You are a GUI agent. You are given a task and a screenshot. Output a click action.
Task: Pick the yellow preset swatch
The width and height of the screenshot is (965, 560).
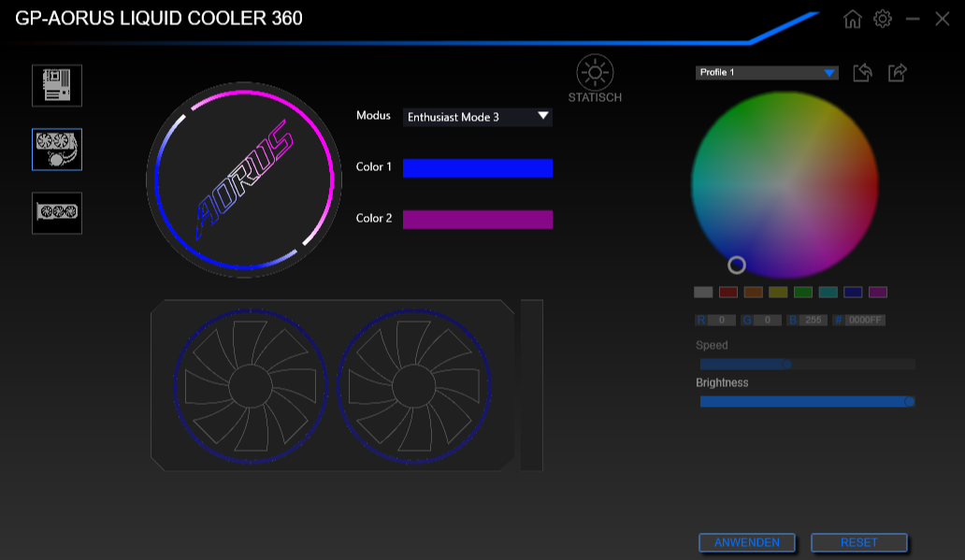(778, 293)
